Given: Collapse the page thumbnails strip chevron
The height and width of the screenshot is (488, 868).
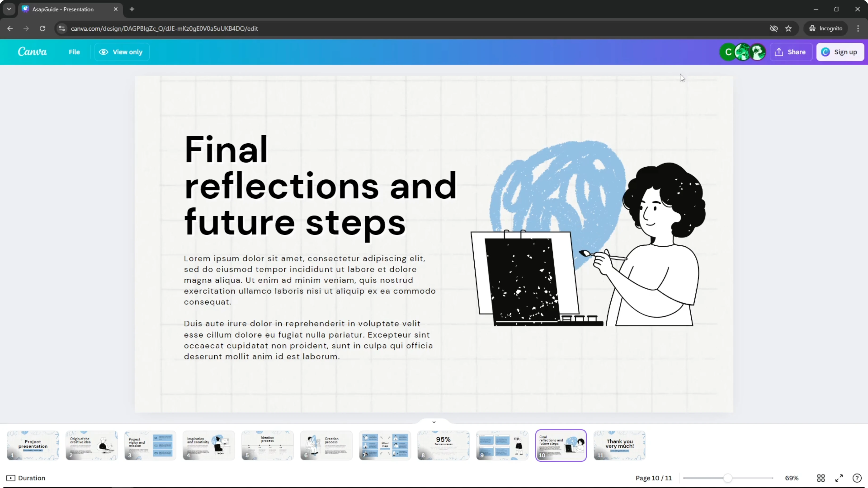Looking at the screenshot, I should pyautogui.click(x=434, y=422).
